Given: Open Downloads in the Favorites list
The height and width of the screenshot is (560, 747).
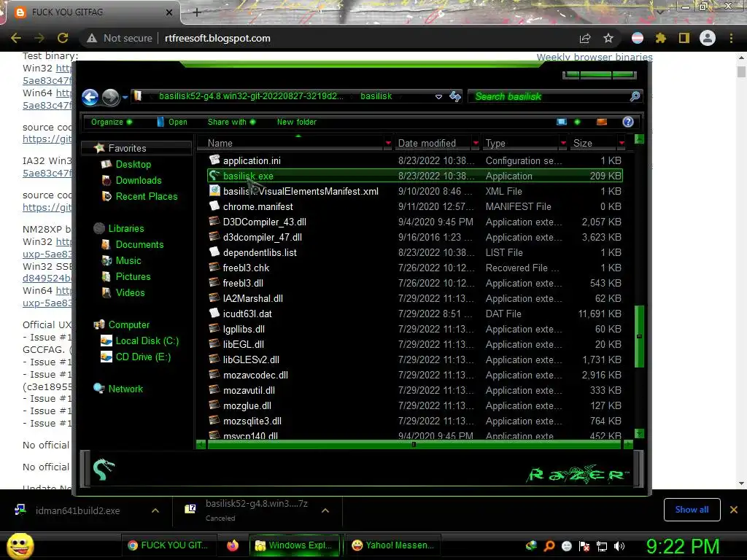Looking at the screenshot, I should click(x=138, y=181).
